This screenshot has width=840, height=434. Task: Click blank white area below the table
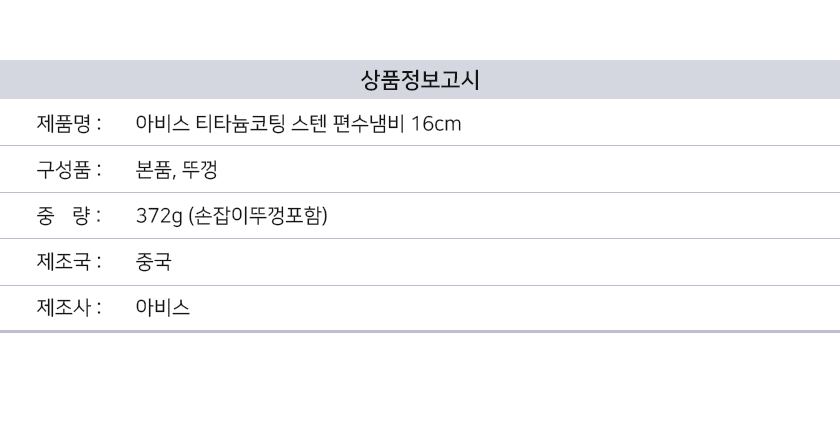pyautogui.click(x=420, y=385)
